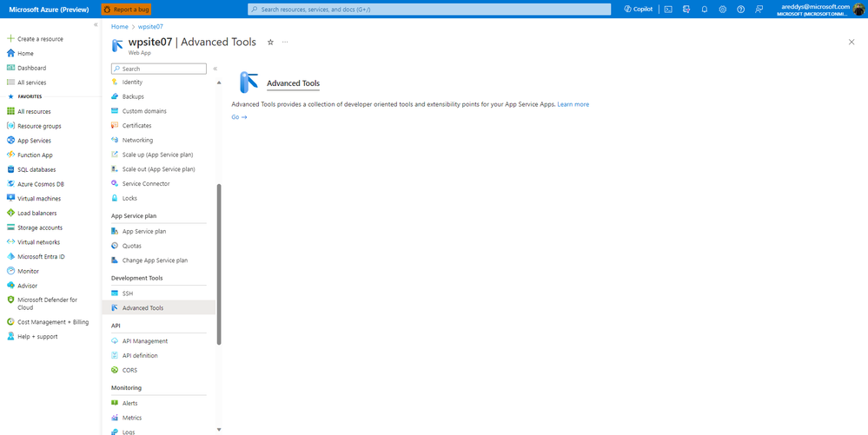Click Create a resource plus icon
Screen dimensions: 868x435
(x=10, y=39)
